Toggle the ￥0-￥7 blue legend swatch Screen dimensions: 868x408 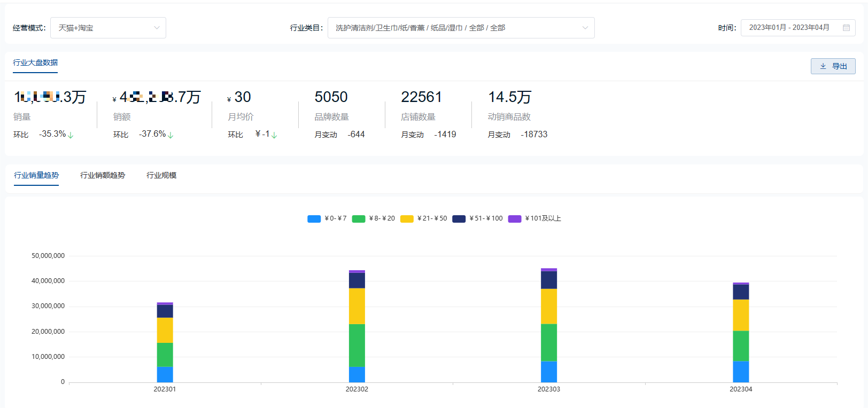pos(314,219)
